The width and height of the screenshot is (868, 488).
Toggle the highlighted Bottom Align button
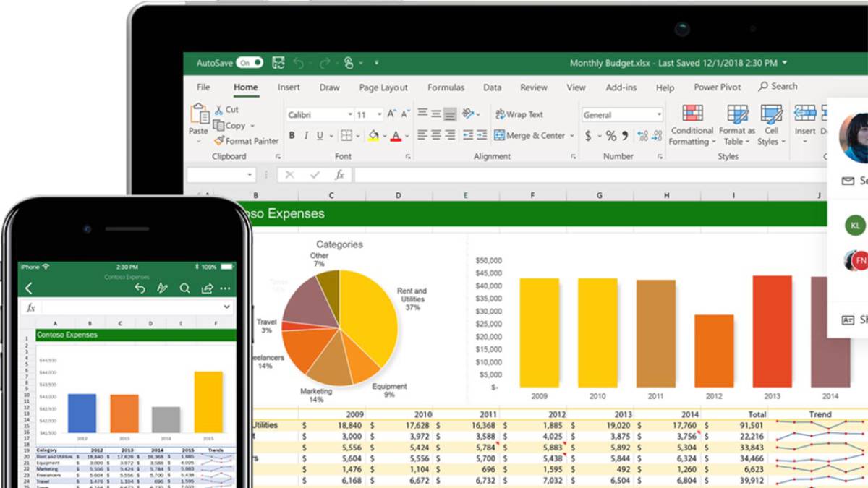[x=450, y=114]
